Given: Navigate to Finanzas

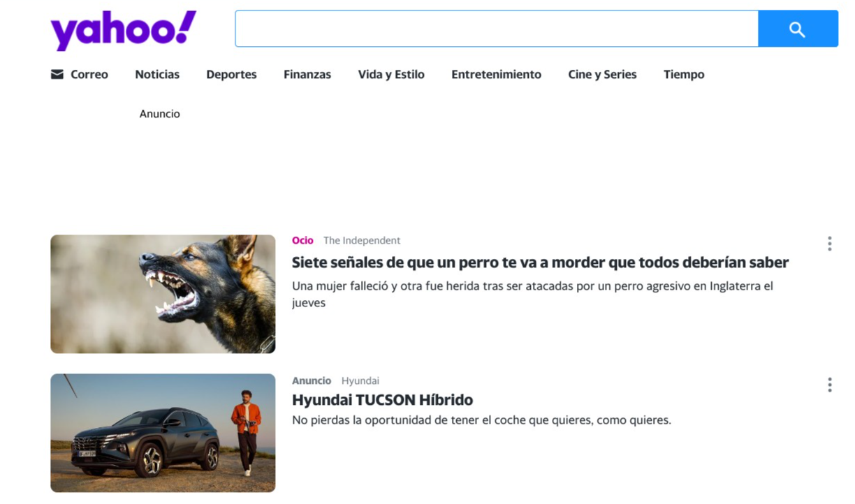Looking at the screenshot, I should coord(307,75).
